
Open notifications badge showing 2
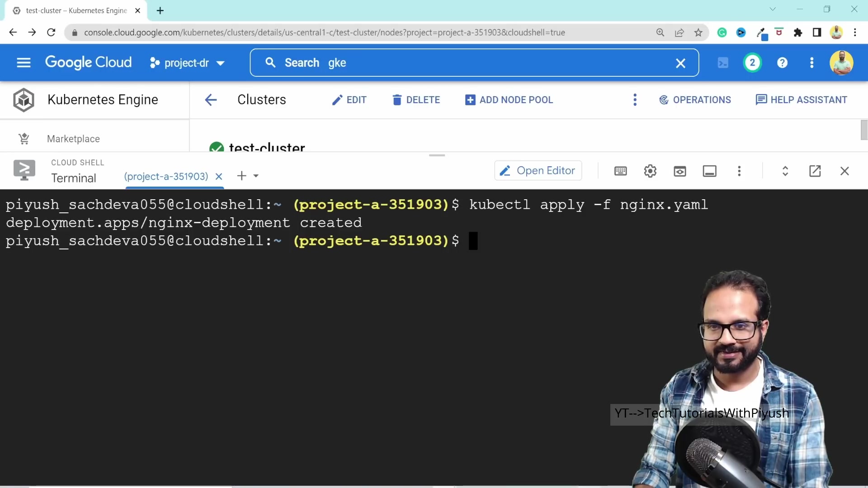click(x=752, y=63)
